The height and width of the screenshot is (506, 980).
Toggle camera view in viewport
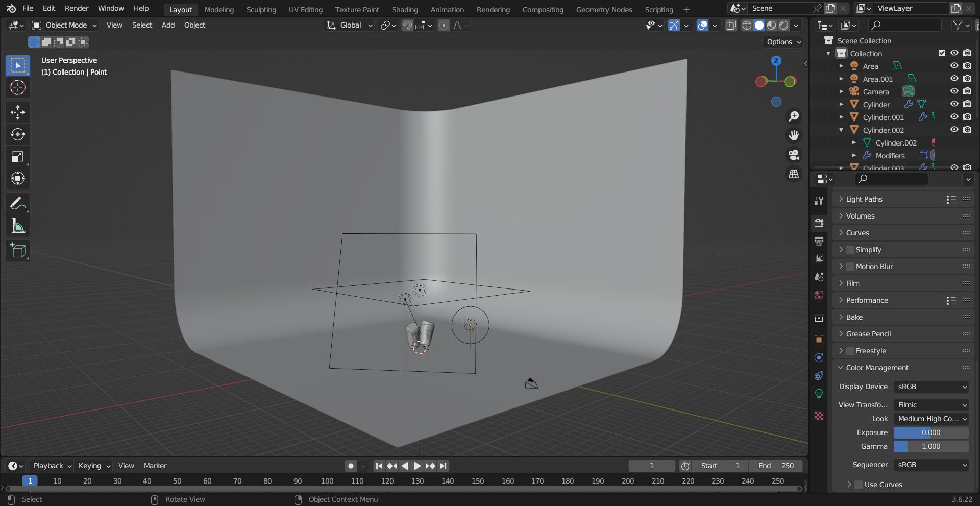[794, 155]
